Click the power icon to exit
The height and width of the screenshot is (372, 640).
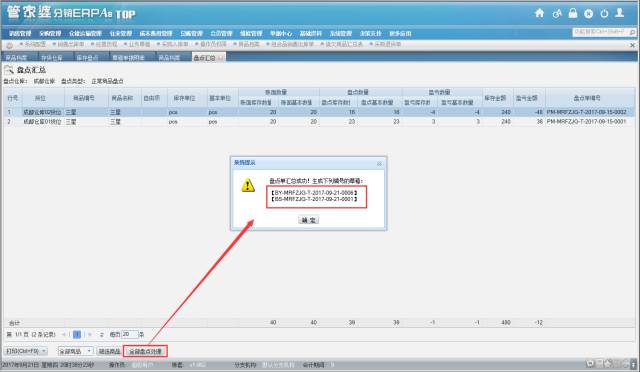(604, 13)
